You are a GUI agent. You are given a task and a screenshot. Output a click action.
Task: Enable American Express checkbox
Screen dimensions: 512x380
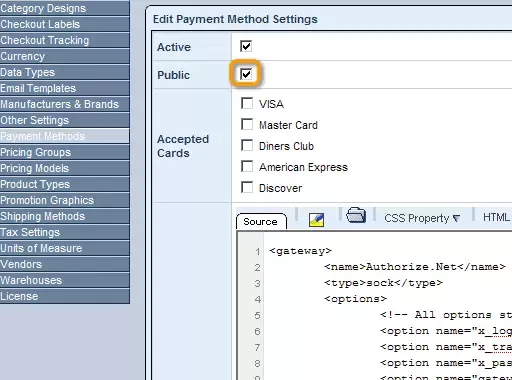click(x=247, y=166)
